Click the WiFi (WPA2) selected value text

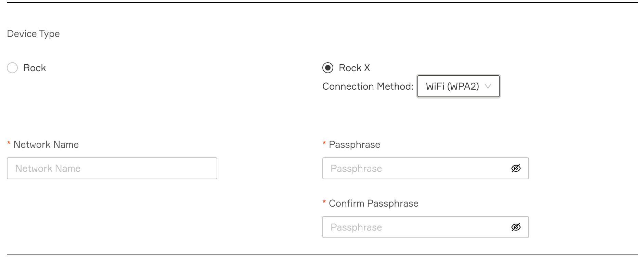(452, 86)
